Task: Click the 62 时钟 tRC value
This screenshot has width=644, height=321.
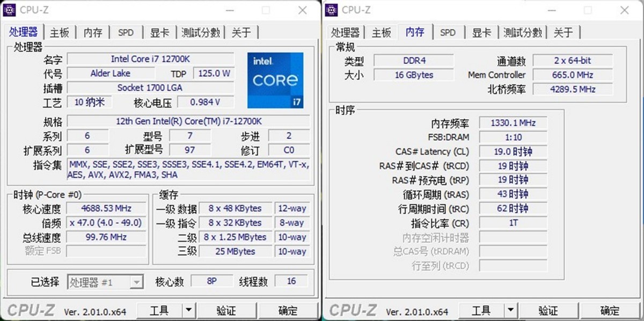Action: (x=513, y=208)
